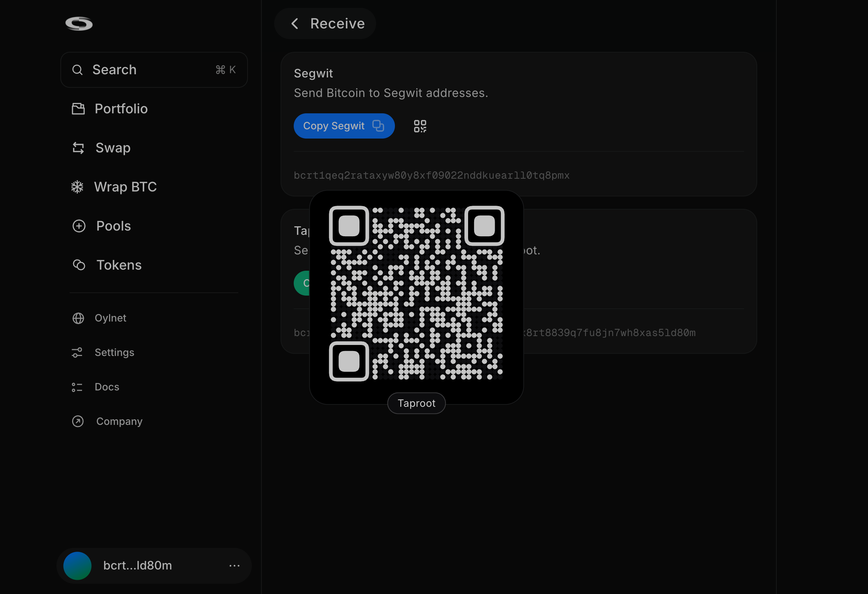Click the Company external arrow icon
This screenshot has width=868, height=594.
(x=78, y=421)
